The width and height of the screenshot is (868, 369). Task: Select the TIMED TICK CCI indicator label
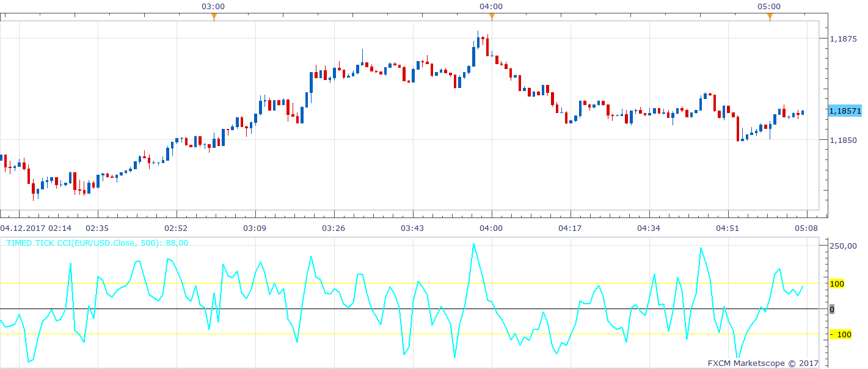97,243
